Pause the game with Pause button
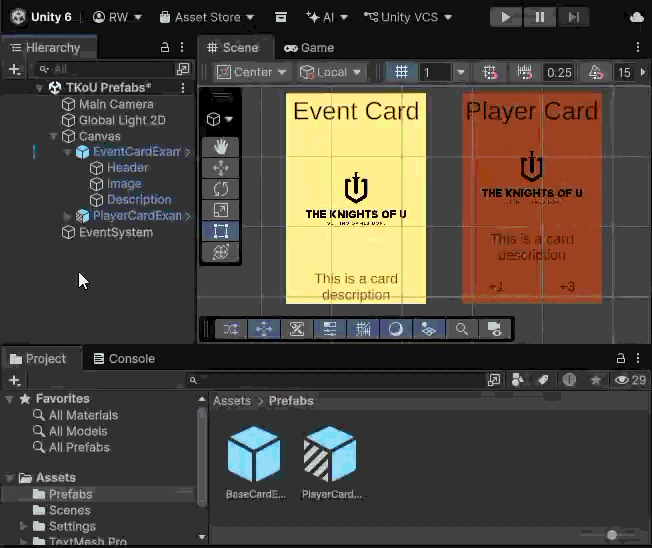Screen dimensions: 652x548 (539, 17)
